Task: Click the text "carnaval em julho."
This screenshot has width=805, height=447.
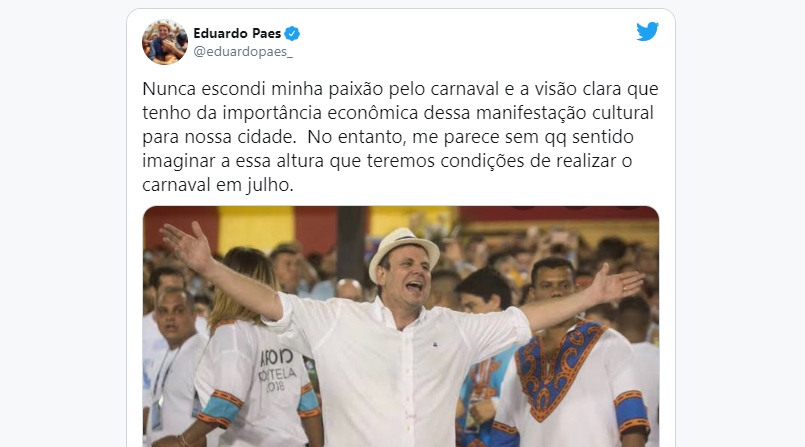Action: pyautogui.click(x=218, y=185)
